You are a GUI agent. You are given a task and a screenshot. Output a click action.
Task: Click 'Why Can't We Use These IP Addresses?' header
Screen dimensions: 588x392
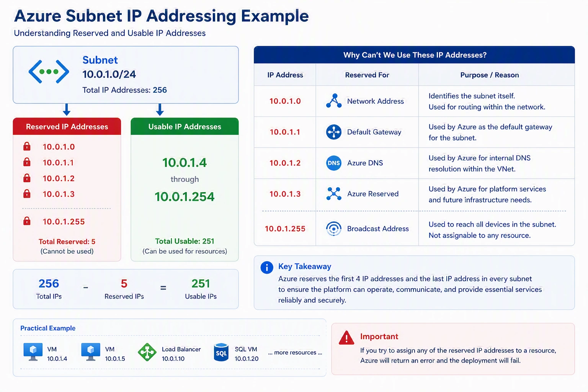tap(415, 55)
